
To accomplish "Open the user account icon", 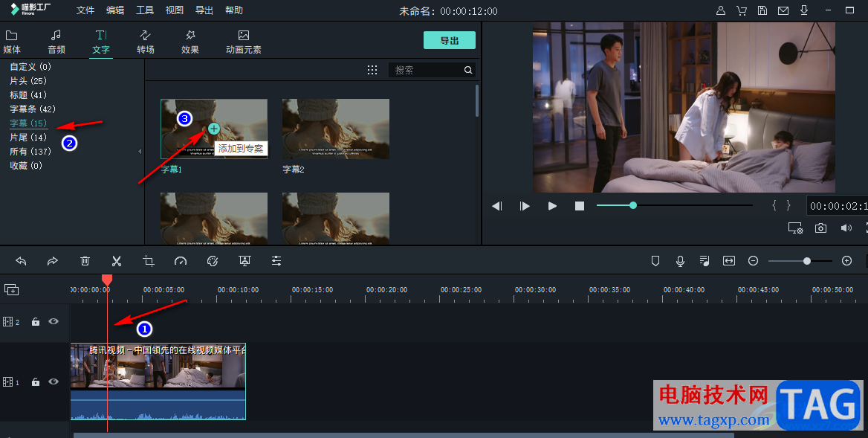I will [721, 10].
